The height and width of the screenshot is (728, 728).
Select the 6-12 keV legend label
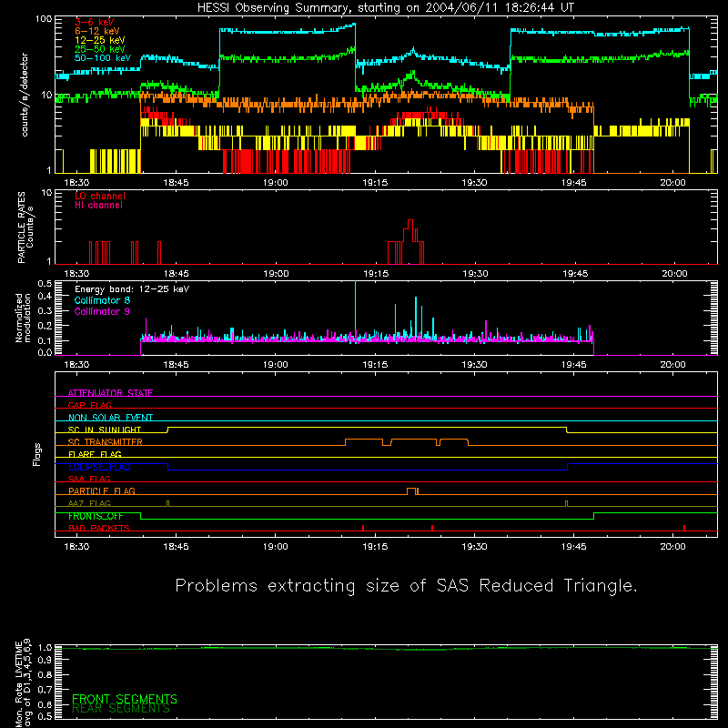point(96,31)
